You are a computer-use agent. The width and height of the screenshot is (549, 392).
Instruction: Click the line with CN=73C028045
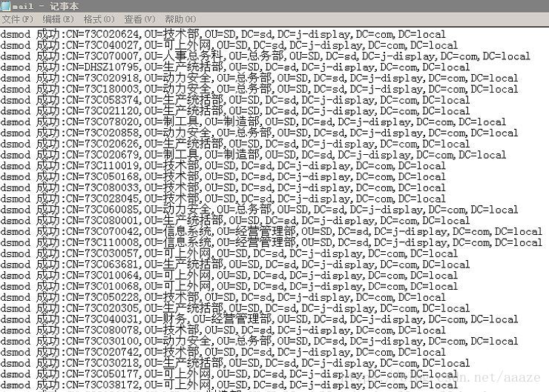point(223,199)
